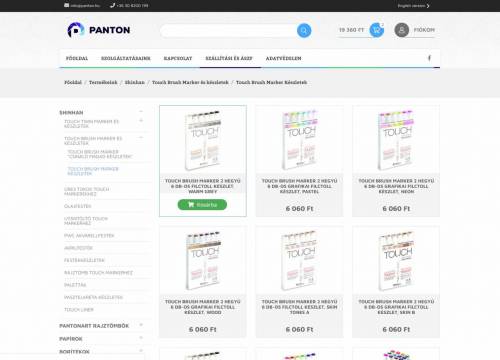
Task: Click the Neon product title
Action: [396, 186]
